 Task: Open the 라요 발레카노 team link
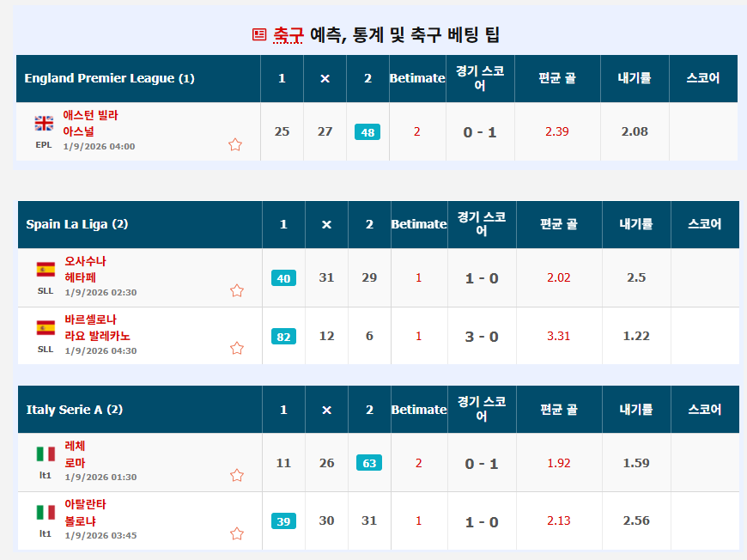click(98, 336)
